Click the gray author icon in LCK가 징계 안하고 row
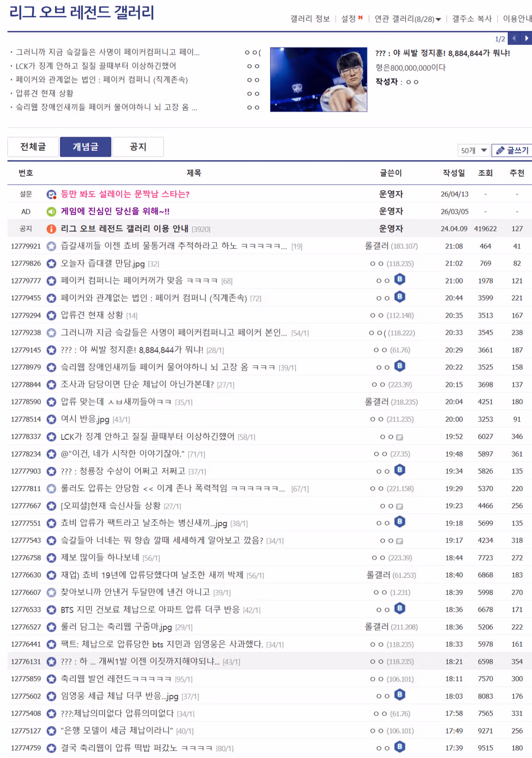This screenshot has width=532, height=758. coord(399,437)
